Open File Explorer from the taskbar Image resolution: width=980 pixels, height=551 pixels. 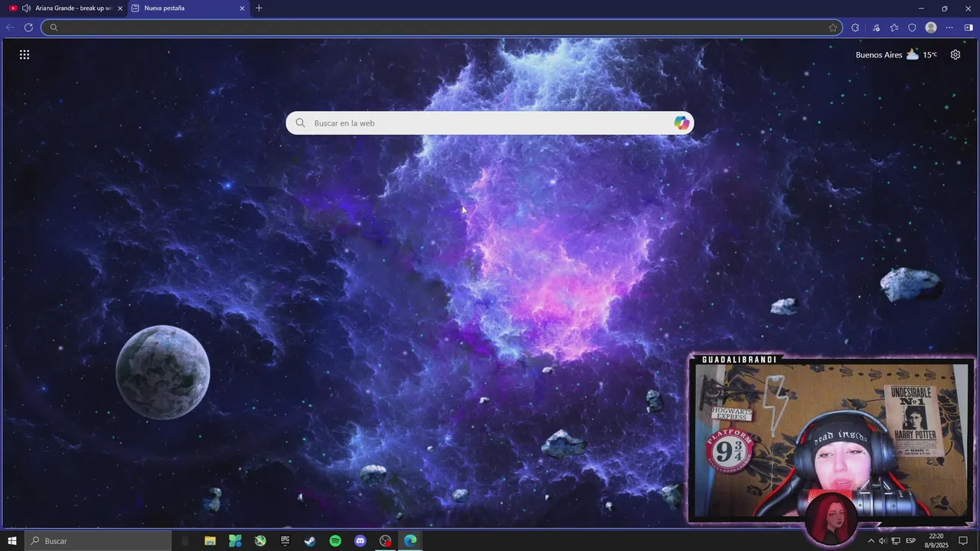point(210,541)
